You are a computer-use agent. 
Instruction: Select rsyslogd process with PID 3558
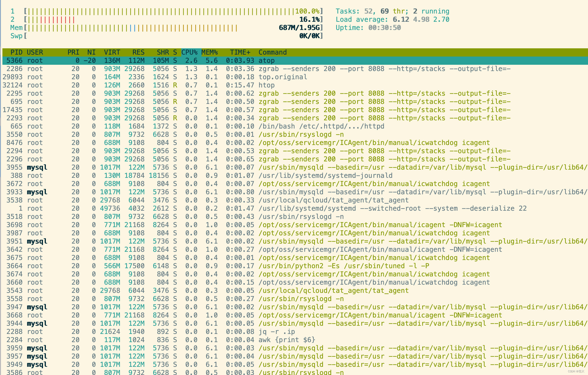[x=295, y=299]
